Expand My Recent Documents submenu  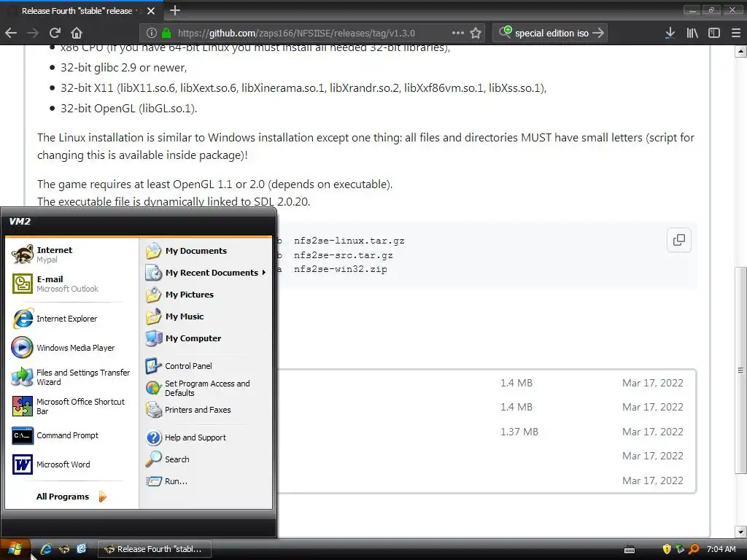(206, 273)
